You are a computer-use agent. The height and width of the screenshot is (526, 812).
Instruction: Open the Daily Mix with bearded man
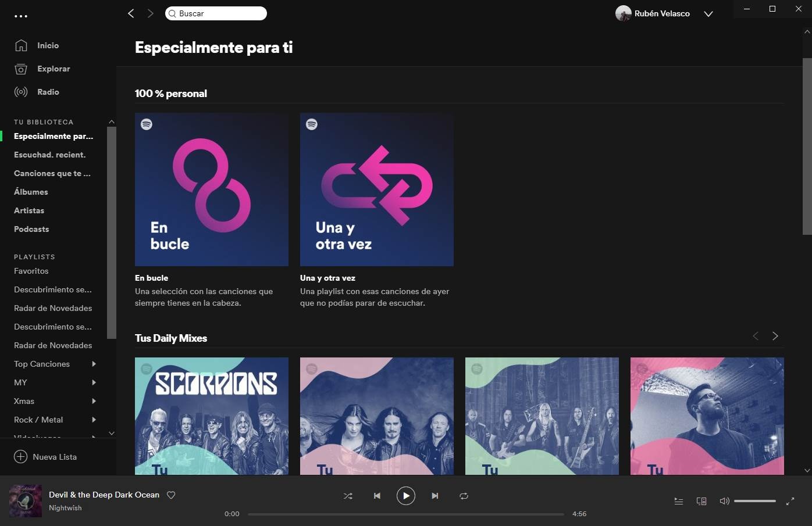[x=707, y=416]
